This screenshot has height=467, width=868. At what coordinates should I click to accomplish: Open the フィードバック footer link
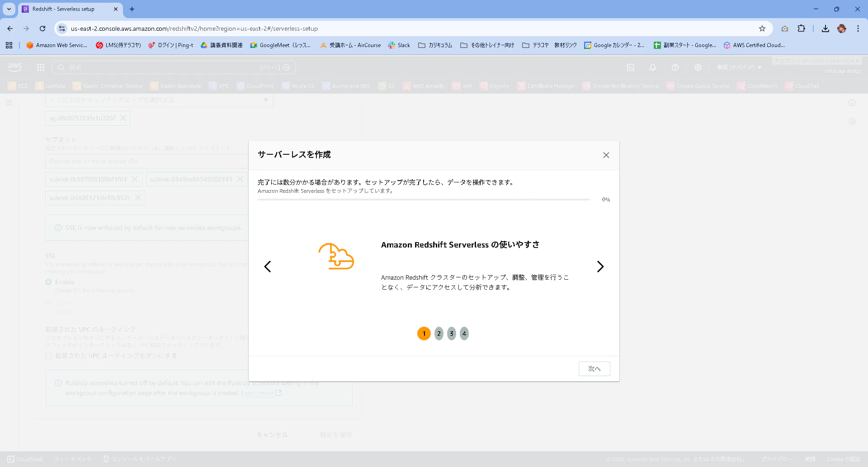(x=73, y=459)
